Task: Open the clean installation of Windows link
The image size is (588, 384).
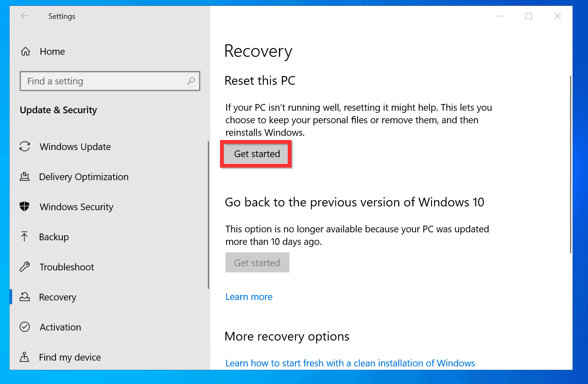Action: click(350, 363)
